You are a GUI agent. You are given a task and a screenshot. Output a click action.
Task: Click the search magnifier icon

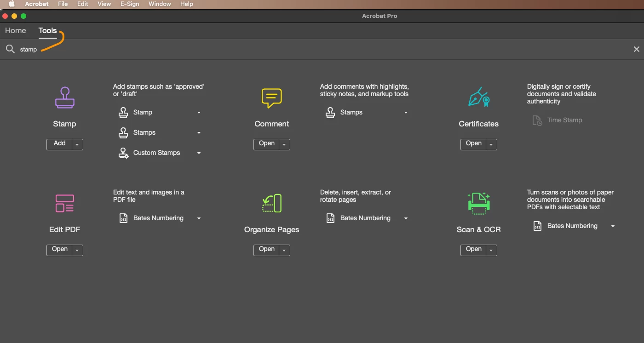click(10, 49)
